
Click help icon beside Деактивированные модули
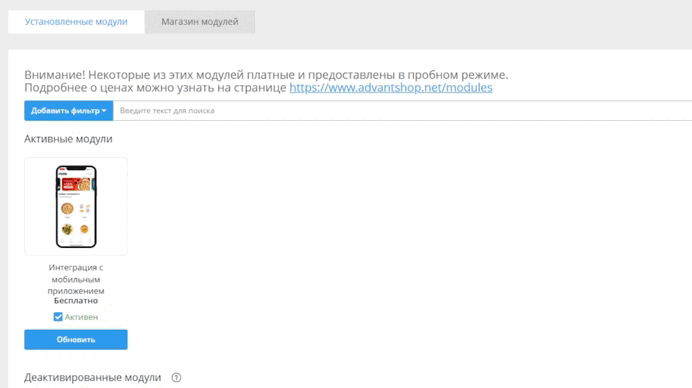pos(176,377)
